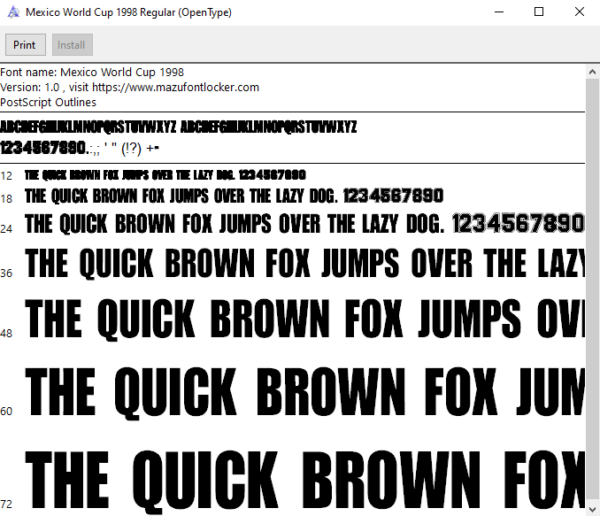Click the 60 point pangram sample text
Viewport: 600px width, 516px height.
point(305,392)
